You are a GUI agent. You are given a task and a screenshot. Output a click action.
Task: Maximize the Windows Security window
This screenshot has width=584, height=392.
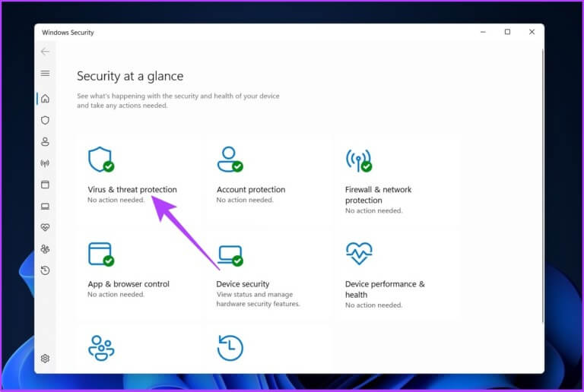coord(507,32)
